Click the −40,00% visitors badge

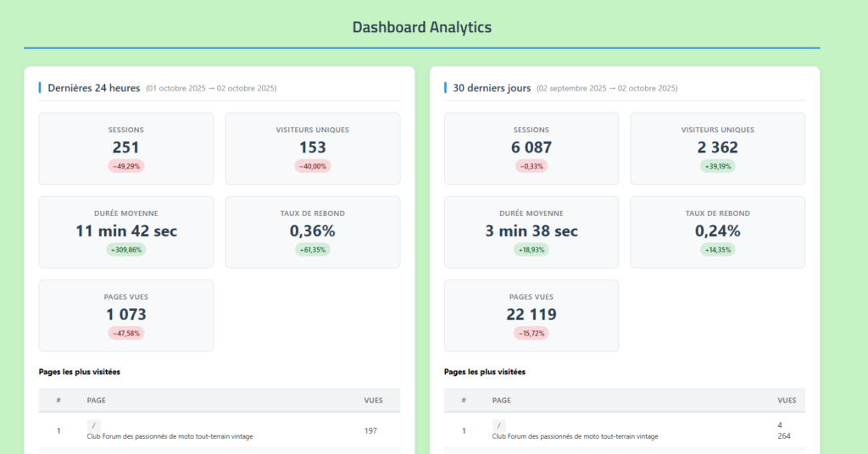coord(313,166)
